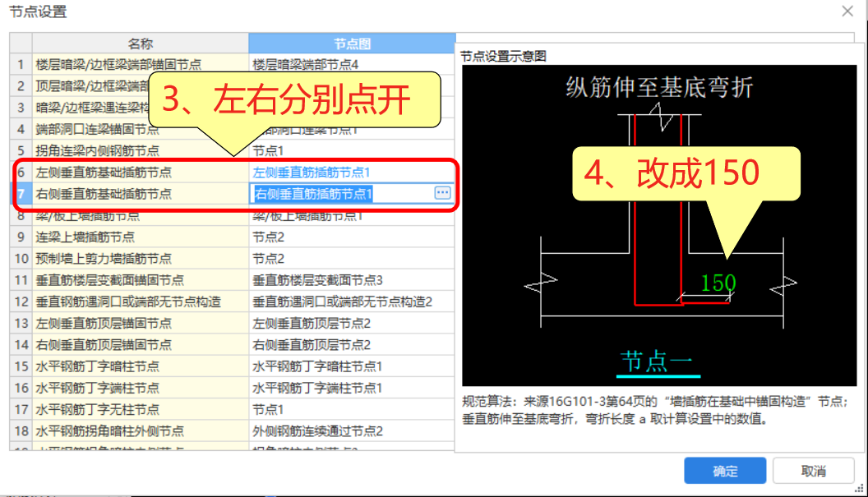This screenshot has height=497, width=868.
Task: Select the 楼层暗梁端部节点4 cell
Action: tap(352, 64)
